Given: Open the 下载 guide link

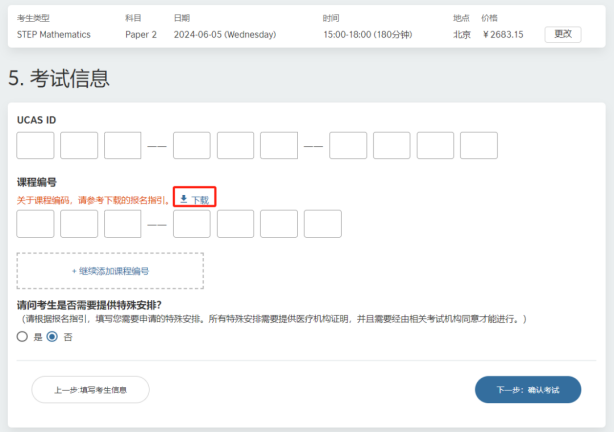Looking at the screenshot, I should coord(195,200).
